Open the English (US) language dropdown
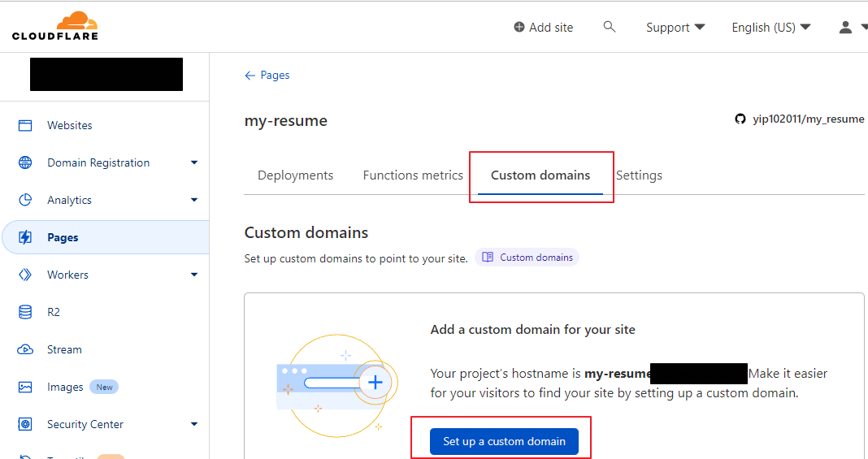868x459 pixels. 770,27
